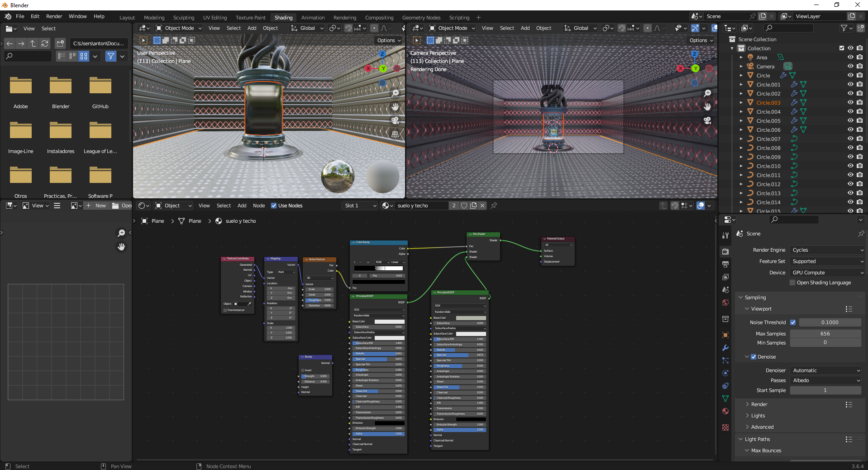The width and height of the screenshot is (868, 470).
Task: Switch to the Compositing workspace tab
Action: 379,18
